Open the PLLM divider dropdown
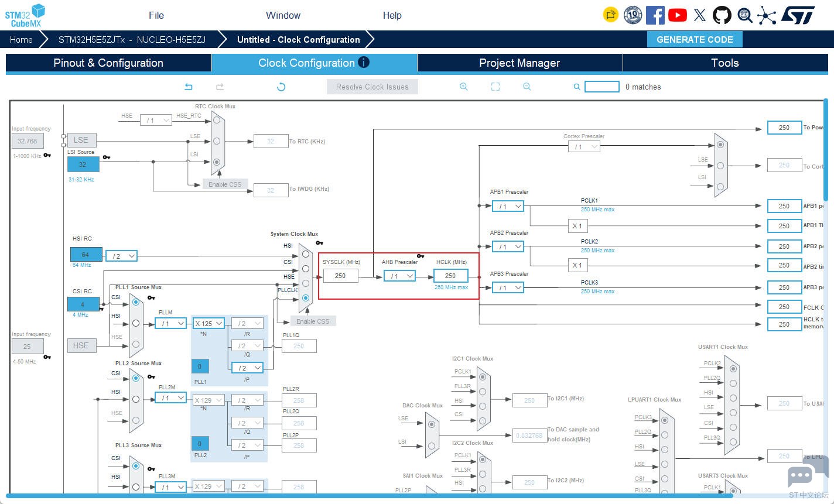Image resolution: width=834 pixels, height=504 pixels. 171,323
